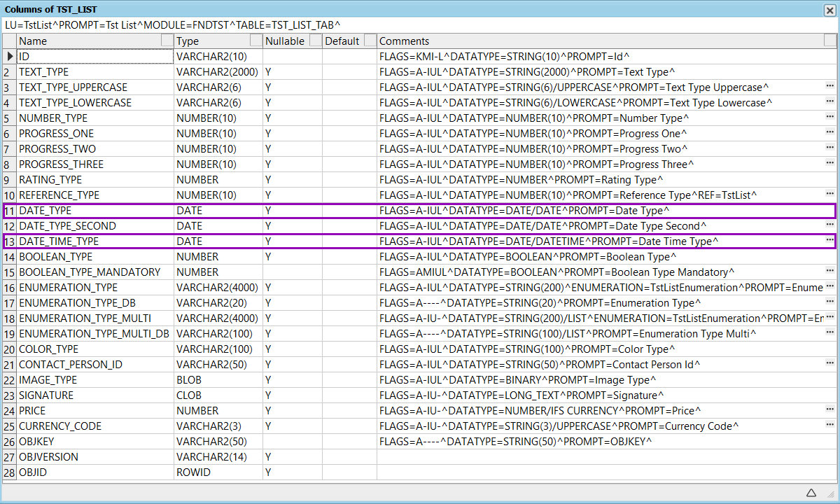This screenshot has height=504, width=840.
Task: Toggle the small box in Nullable column header
Action: [316, 41]
